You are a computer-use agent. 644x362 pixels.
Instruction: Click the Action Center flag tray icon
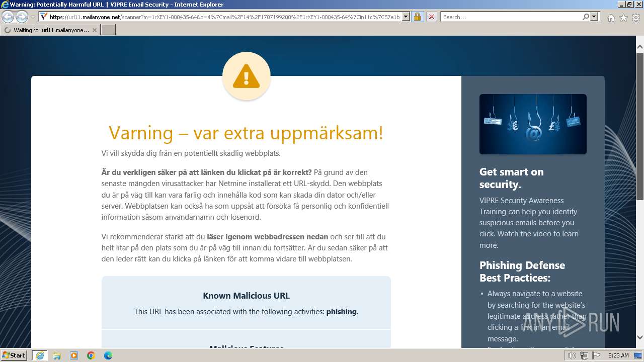(x=596, y=355)
